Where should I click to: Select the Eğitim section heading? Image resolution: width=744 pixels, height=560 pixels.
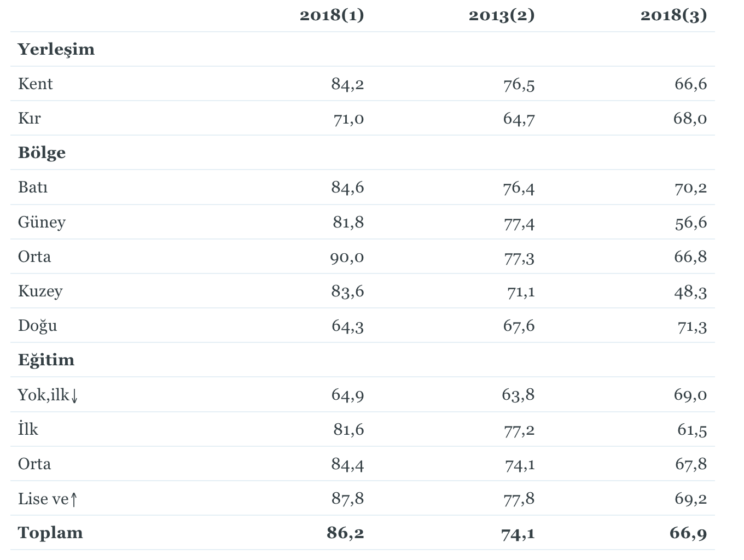pyautogui.click(x=46, y=360)
